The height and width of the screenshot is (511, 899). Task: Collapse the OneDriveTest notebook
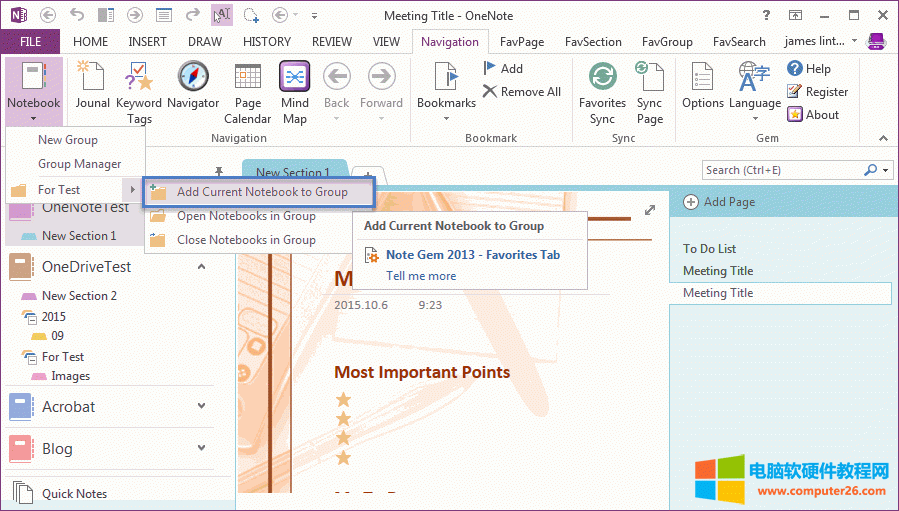(x=201, y=267)
